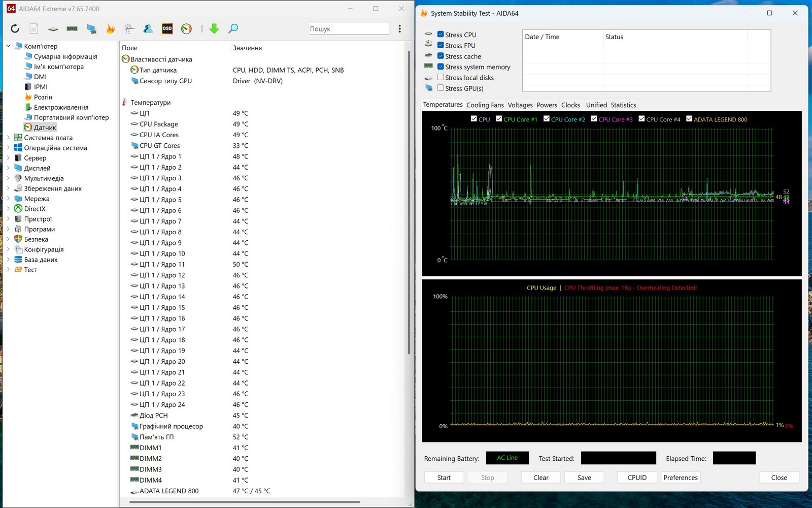Screen dimensions: 812x508
Task: Expand the Збереження даних node
Action: [8, 188]
